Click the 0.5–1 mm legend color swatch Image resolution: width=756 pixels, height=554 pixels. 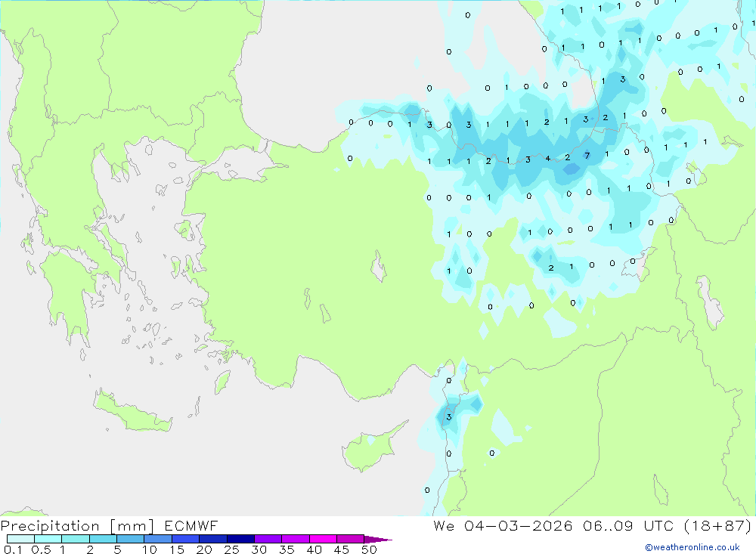[48, 539]
